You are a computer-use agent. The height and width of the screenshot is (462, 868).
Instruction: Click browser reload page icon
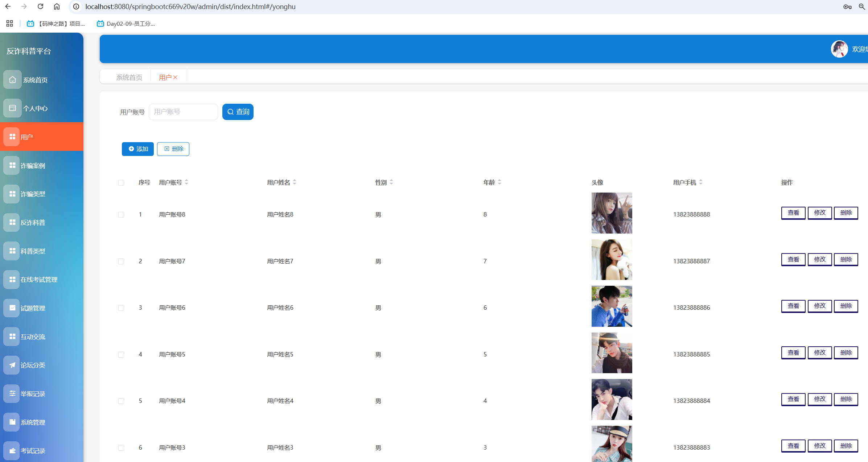click(x=41, y=7)
